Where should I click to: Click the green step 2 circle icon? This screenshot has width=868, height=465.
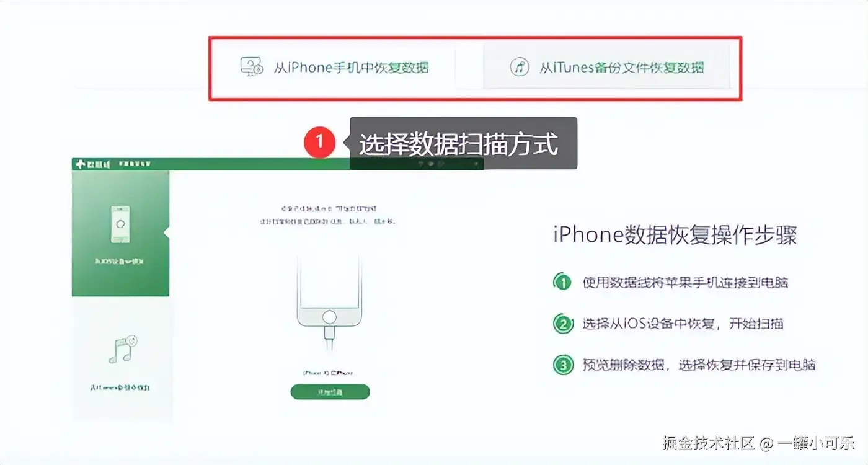tap(562, 323)
